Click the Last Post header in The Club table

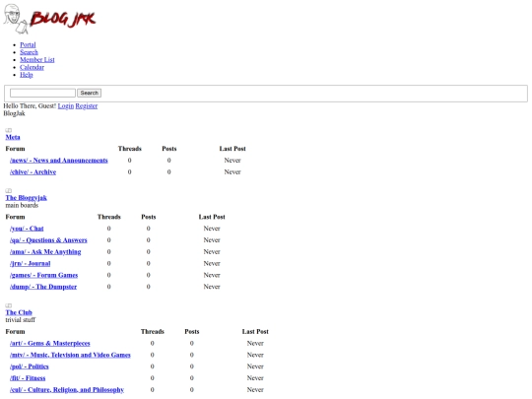[x=255, y=331]
